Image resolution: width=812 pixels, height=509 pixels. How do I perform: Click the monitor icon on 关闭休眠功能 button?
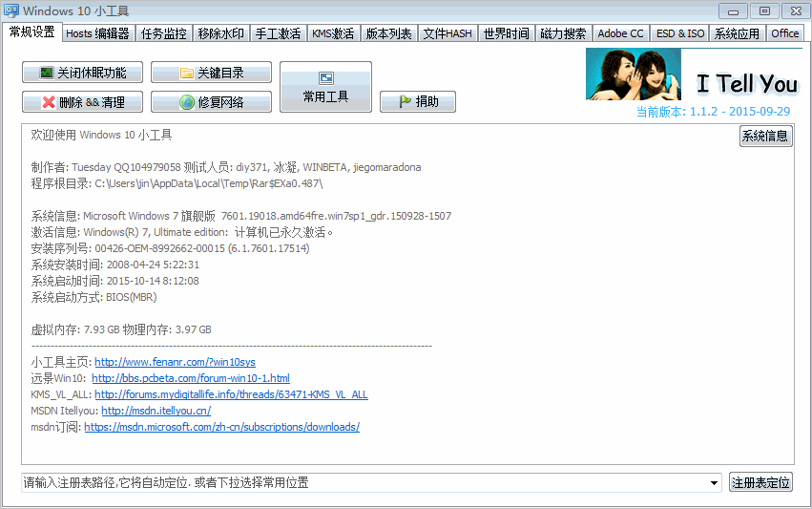pyautogui.click(x=47, y=73)
